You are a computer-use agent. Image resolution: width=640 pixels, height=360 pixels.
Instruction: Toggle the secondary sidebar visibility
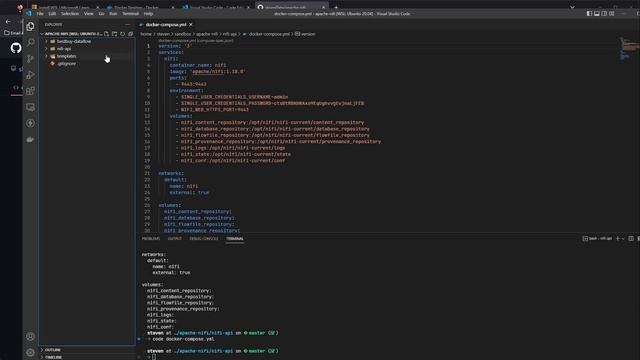(x=604, y=13)
